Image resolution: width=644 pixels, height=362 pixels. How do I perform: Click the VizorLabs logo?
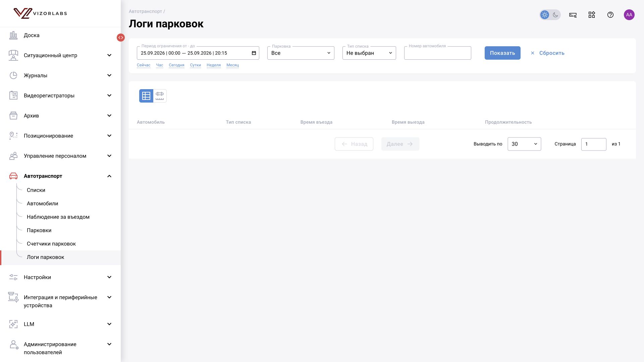click(40, 13)
